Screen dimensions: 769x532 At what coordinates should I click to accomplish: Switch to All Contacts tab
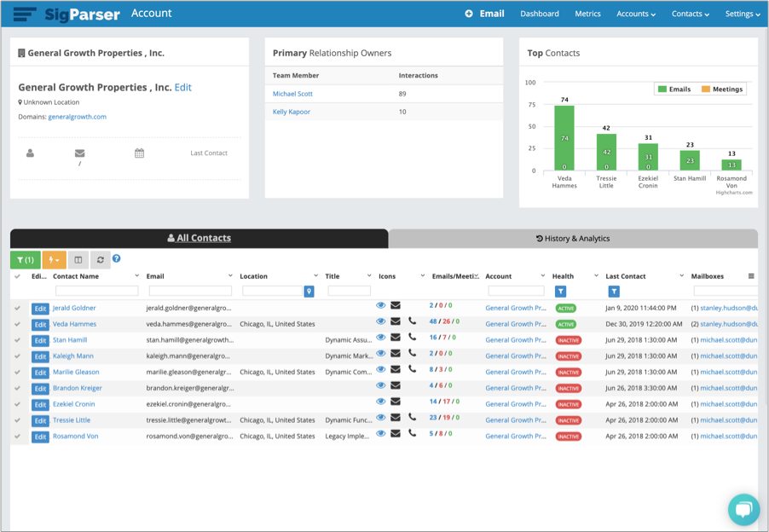(199, 239)
